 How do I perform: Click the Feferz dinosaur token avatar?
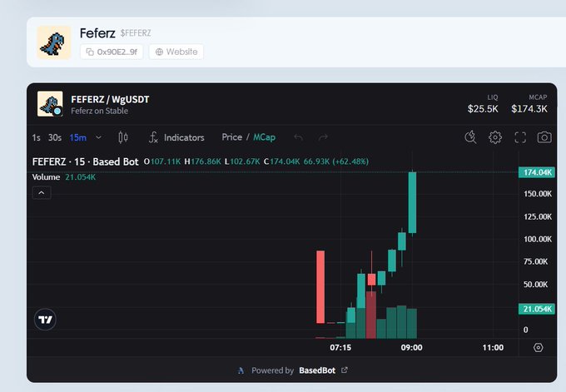(x=54, y=42)
